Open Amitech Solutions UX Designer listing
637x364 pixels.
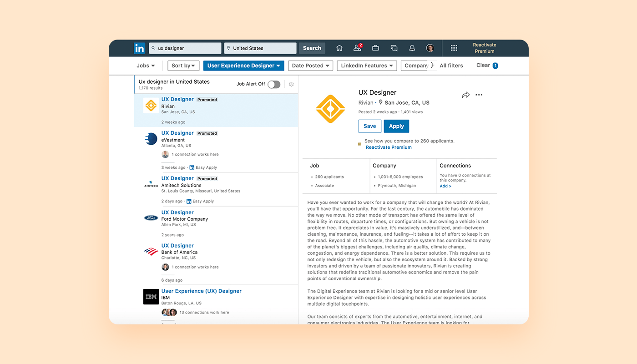pyautogui.click(x=177, y=178)
